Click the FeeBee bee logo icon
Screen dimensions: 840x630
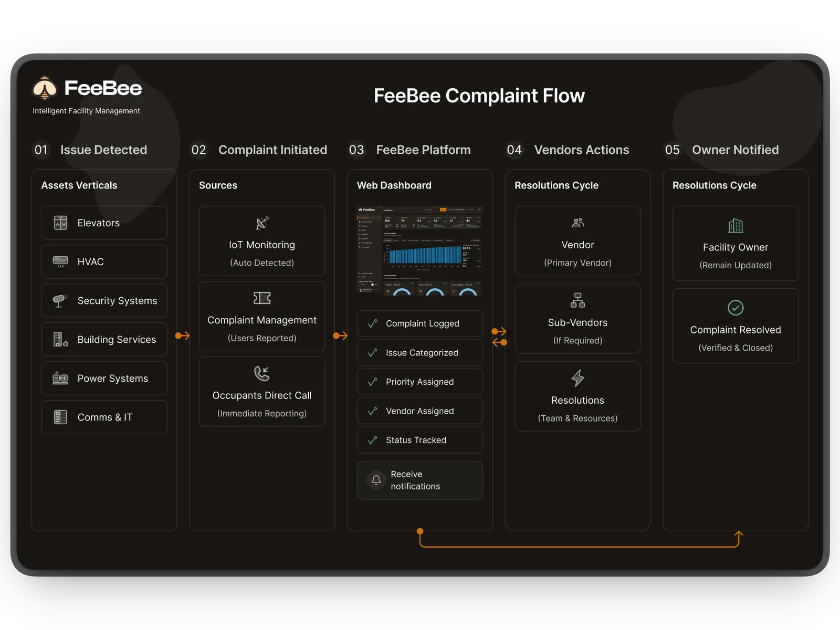coord(45,88)
